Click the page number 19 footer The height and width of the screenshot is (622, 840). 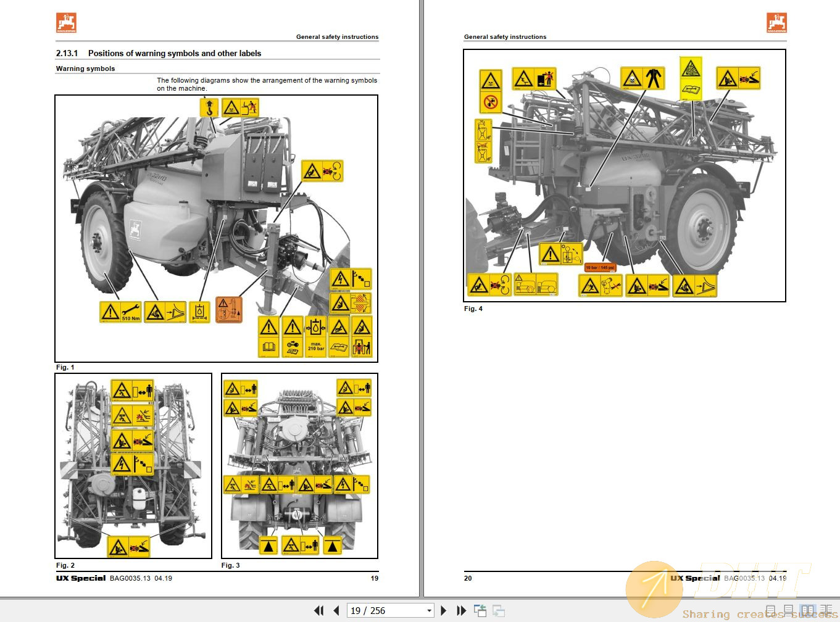point(374,578)
